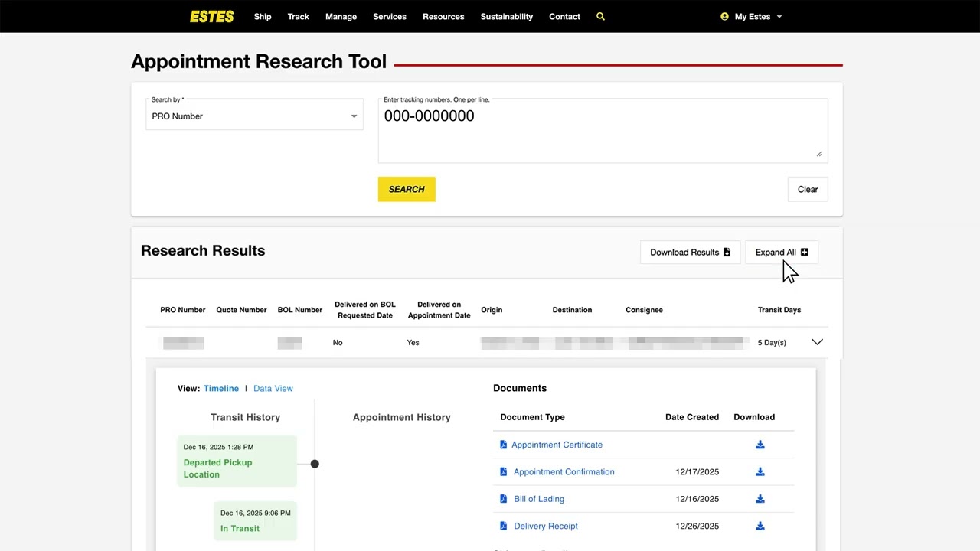
Task: Open Delivery Receipt document link
Action: click(546, 526)
